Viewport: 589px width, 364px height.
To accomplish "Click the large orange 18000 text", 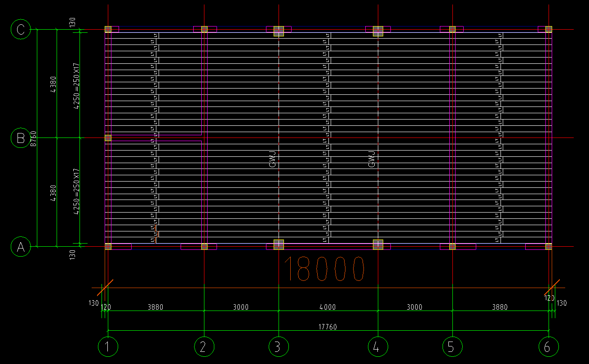I will (x=324, y=269).
